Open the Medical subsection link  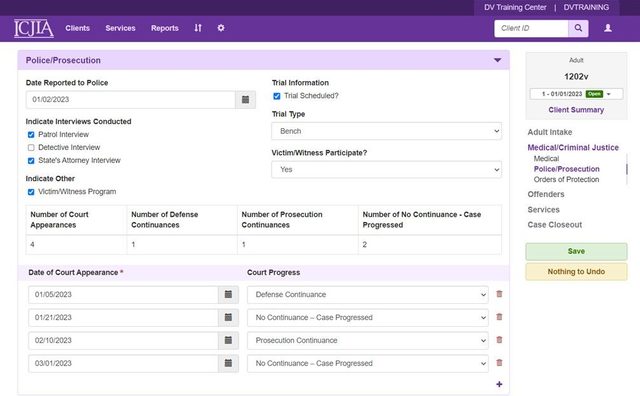(x=546, y=158)
